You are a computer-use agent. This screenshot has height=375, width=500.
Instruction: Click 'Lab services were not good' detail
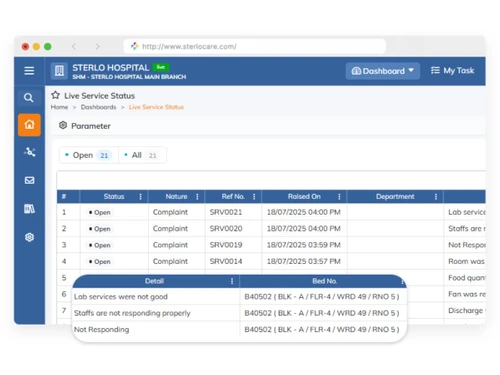pos(121,297)
